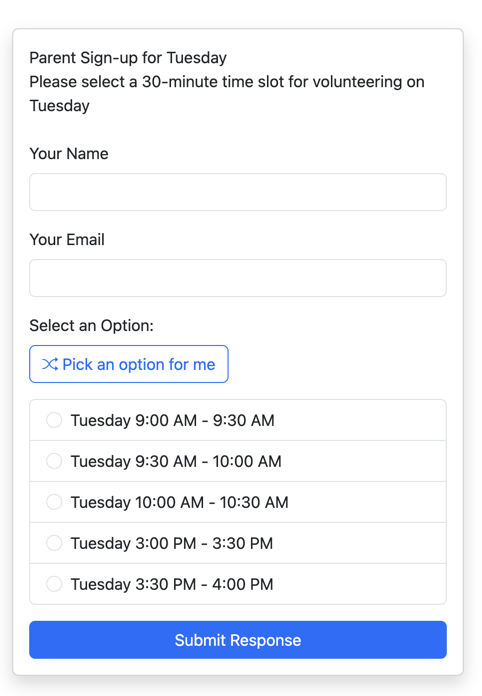
Task: Click the shuffle arrows icon
Action: [50, 364]
